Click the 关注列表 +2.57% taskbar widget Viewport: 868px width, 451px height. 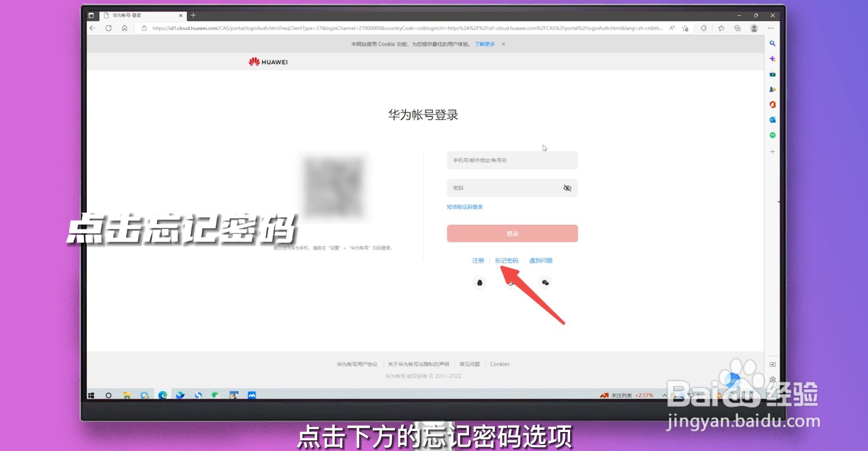click(x=627, y=395)
